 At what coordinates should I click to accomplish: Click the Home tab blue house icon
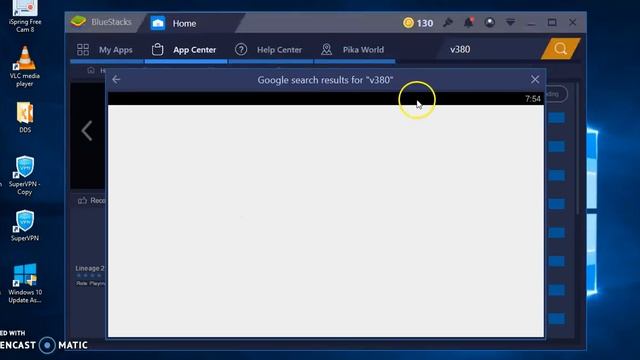pyautogui.click(x=158, y=23)
